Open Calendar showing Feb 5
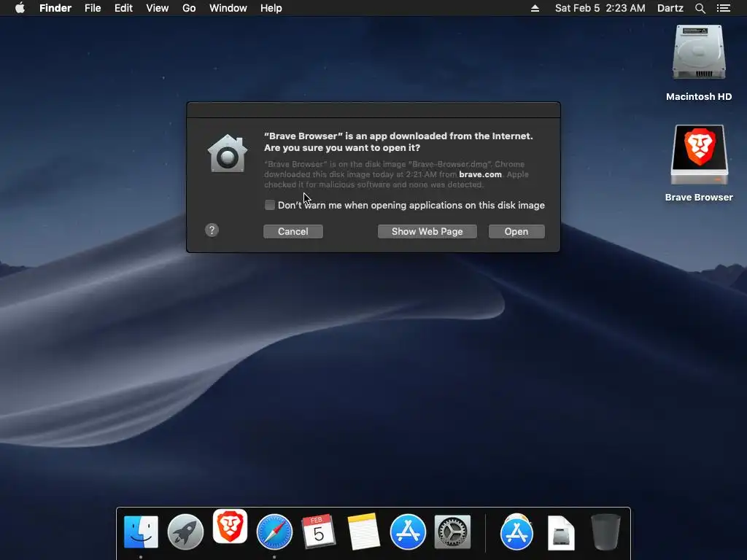The height and width of the screenshot is (560, 747). pos(319,532)
